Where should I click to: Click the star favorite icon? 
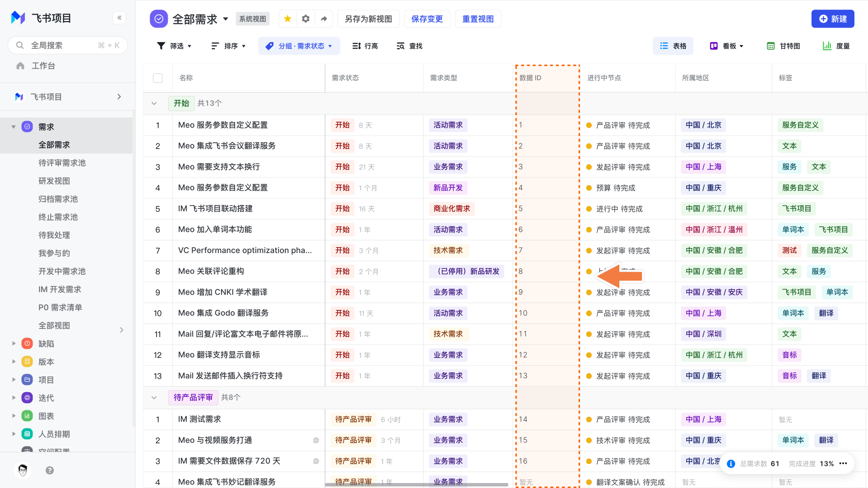(288, 19)
